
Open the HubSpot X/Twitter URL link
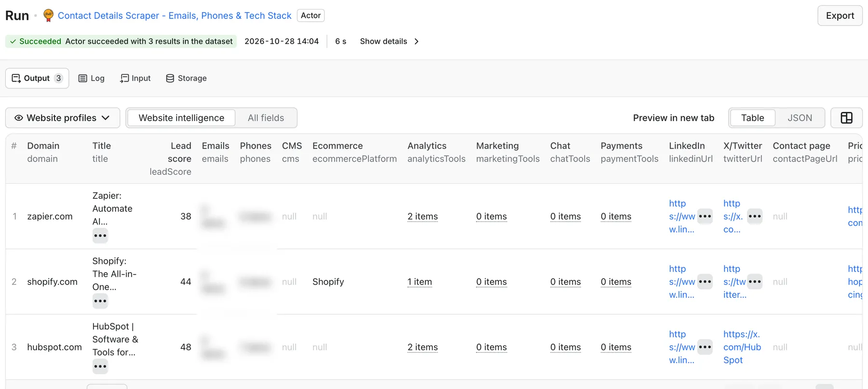coord(742,347)
